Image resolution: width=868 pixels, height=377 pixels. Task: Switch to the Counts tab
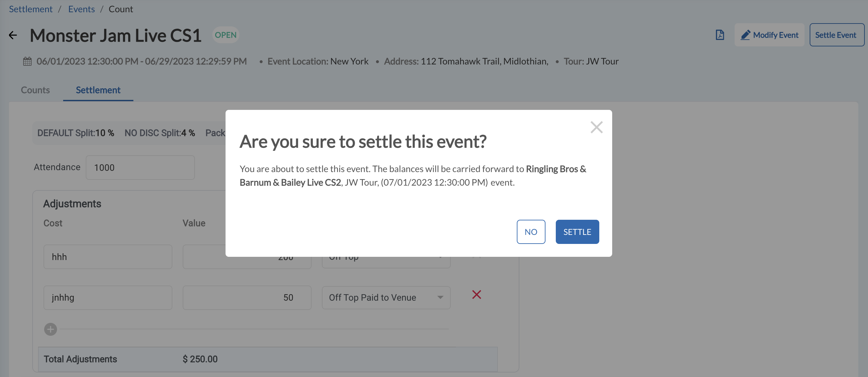coord(35,90)
